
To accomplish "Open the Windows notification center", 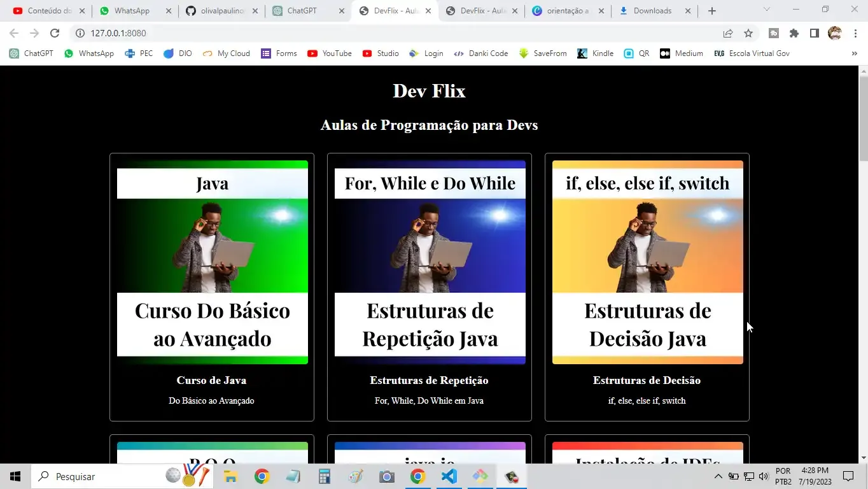I will coord(848,476).
